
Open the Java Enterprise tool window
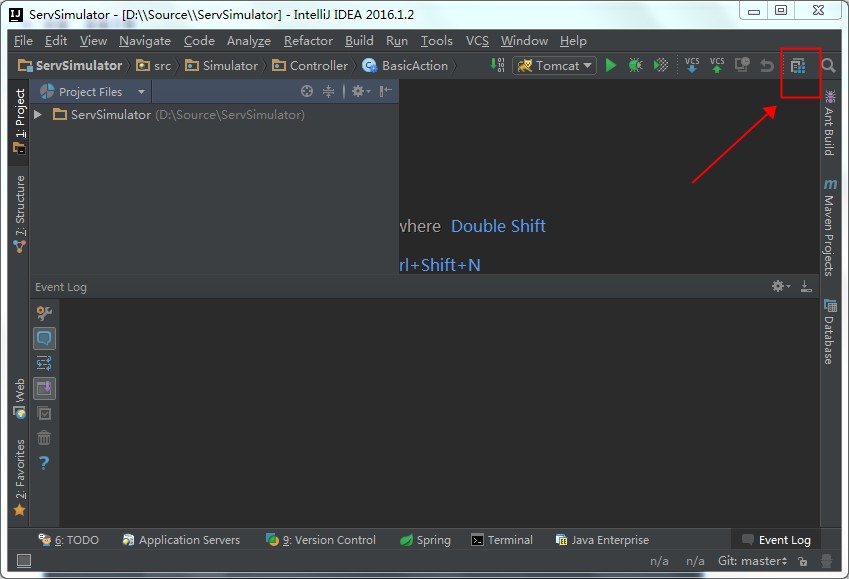[602, 540]
